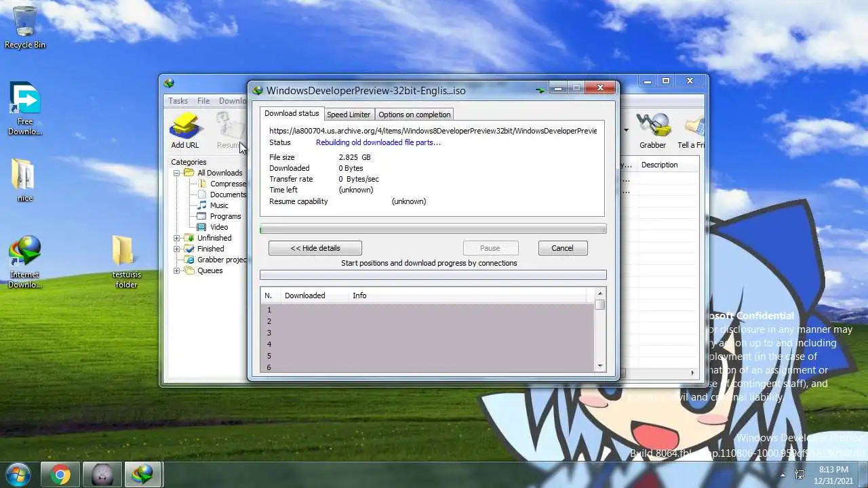868x488 pixels.
Task: Click the Description column header
Action: coord(659,165)
